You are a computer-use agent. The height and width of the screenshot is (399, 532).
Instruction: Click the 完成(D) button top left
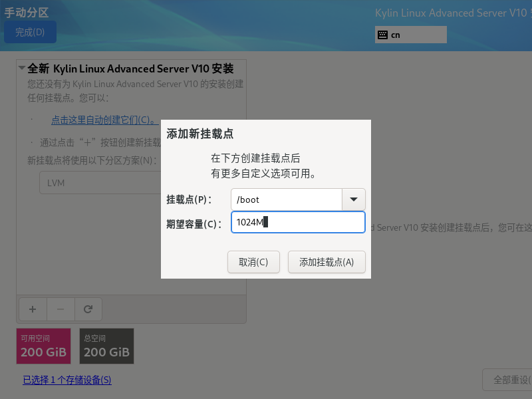[30, 31]
